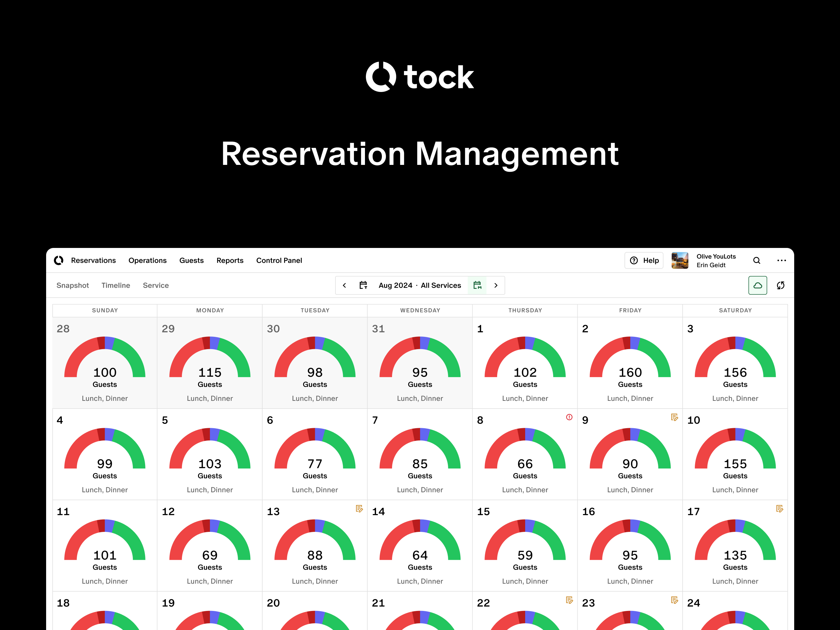Viewport: 840px width, 630px height.
Task: Open the note icon on day 17
Action: click(780, 509)
